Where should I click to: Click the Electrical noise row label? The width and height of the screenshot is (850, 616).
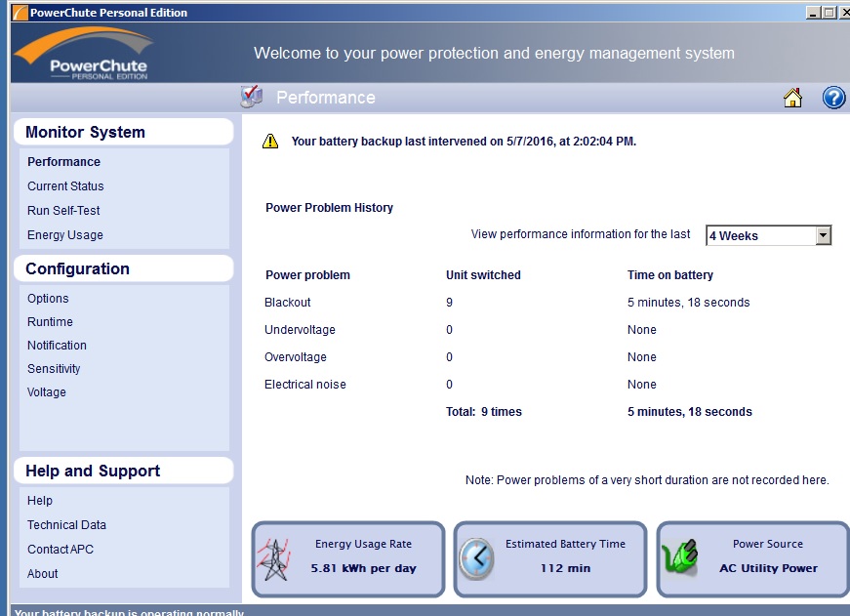point(305,385)
